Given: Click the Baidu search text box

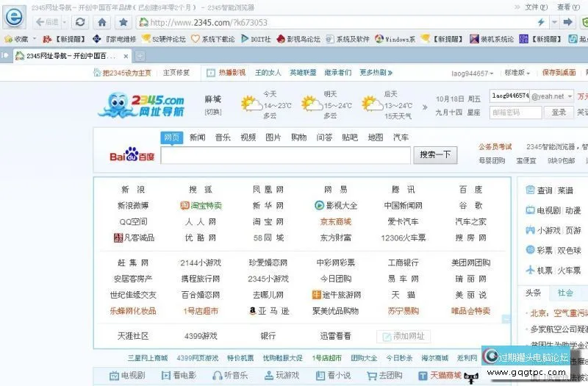Looking at the screenshot, I should tap(286, 155).
